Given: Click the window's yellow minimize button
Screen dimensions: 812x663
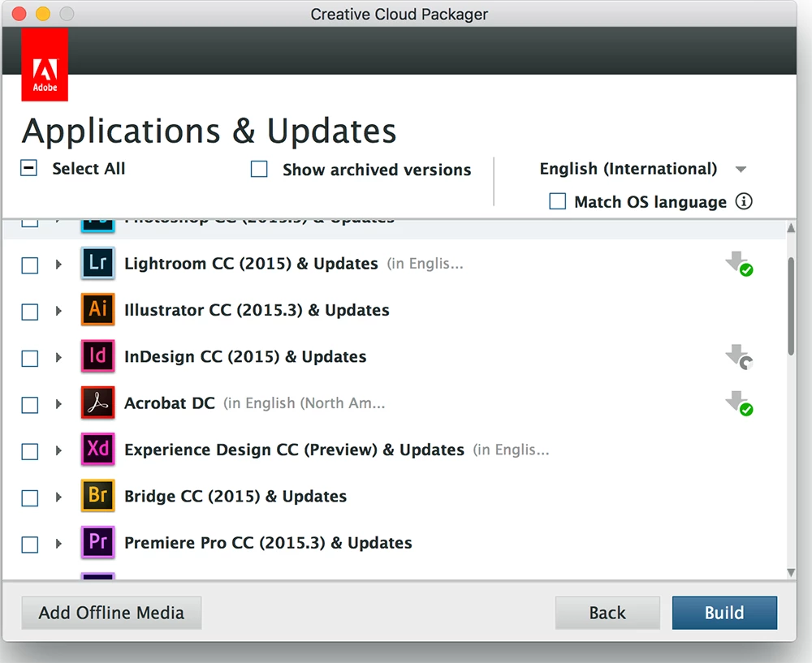Looking at the screenshot, I should point(43,14).
